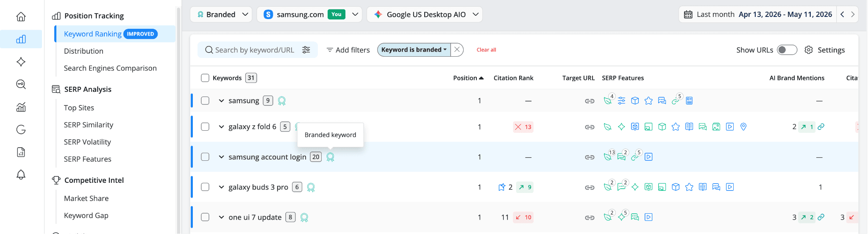Expand the samsung account login row
This screenshot has height=234, width=868.
click(221, 157)
